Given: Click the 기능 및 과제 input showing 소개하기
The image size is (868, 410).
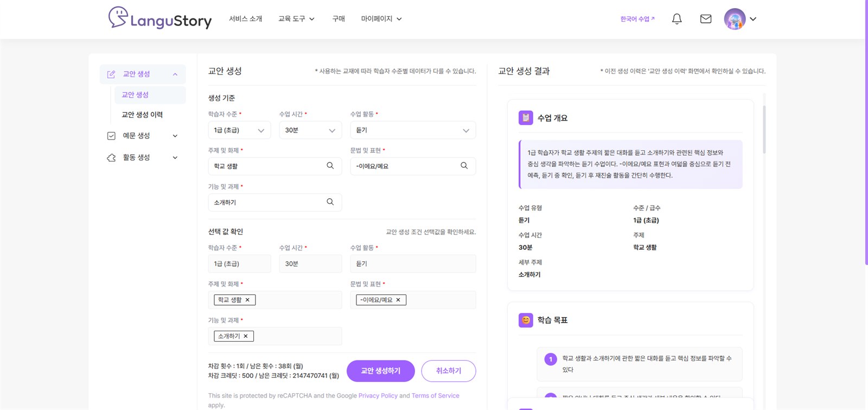Looking at the screenshot, I should click(x=275, y=203).
